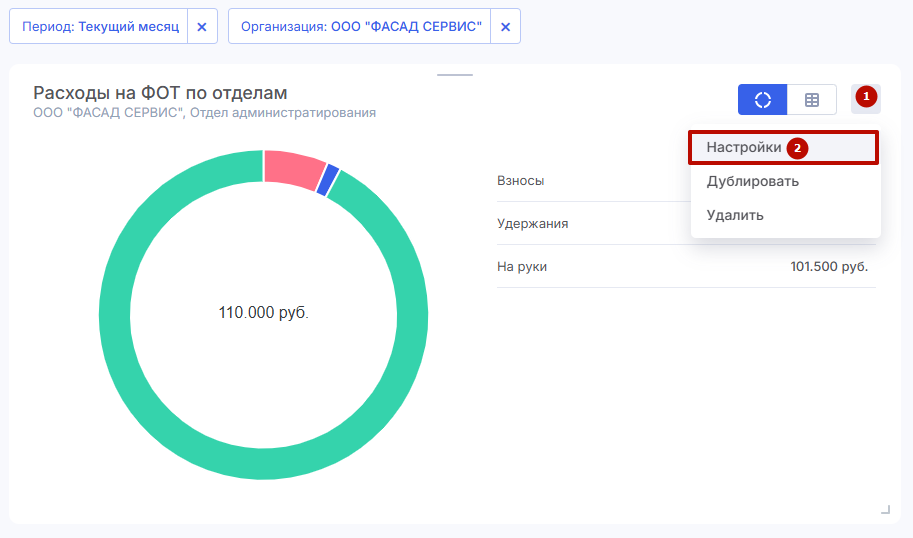Select the pink donut chart segment

293,168
